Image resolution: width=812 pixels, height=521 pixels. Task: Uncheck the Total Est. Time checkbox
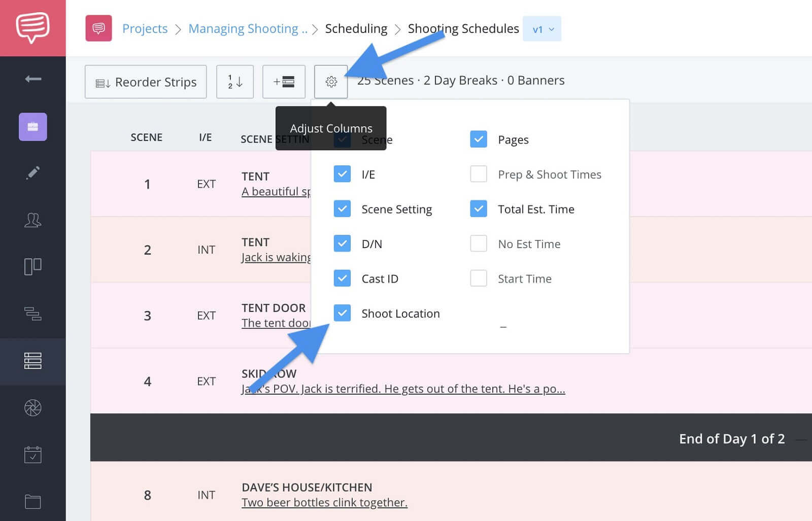[479, 209]
